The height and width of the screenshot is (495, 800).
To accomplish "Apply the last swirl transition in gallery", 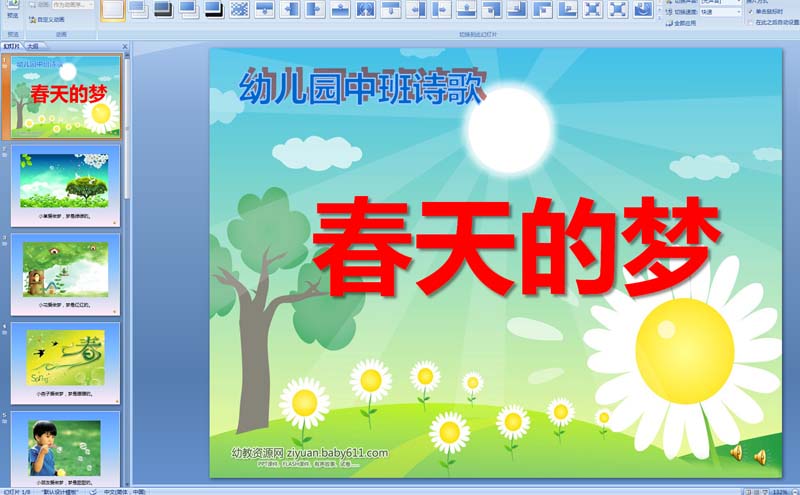I will pyautogui.click(x=643, y=9).
